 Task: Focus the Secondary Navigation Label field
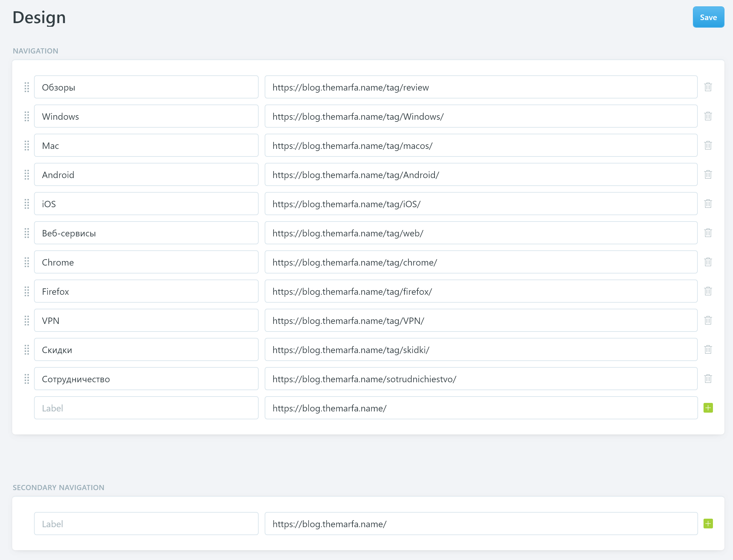pyautogui.click(x=146, y=524)
